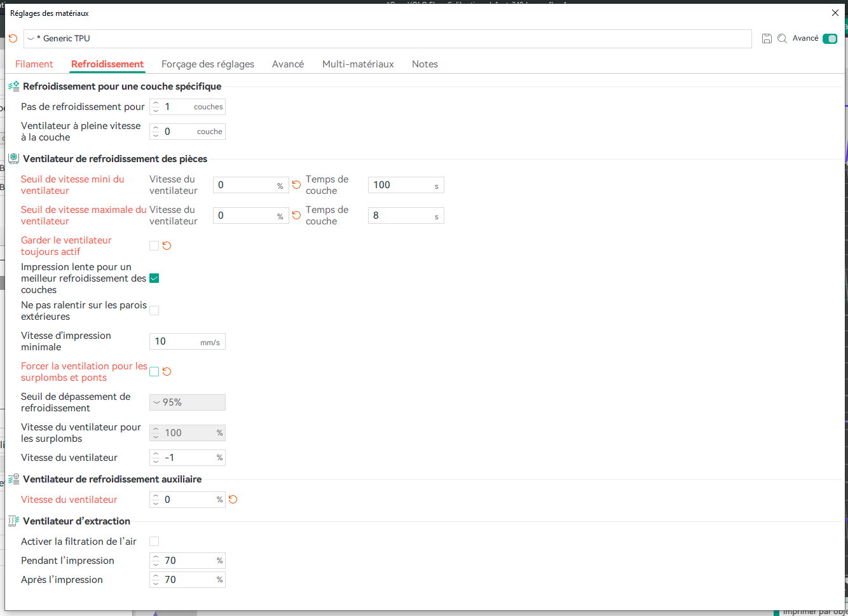The width and height of the screenshot is (848, 616).
Task: Reset Garder le ventilateur toujours actif option
Action: (x=167, y=246)
